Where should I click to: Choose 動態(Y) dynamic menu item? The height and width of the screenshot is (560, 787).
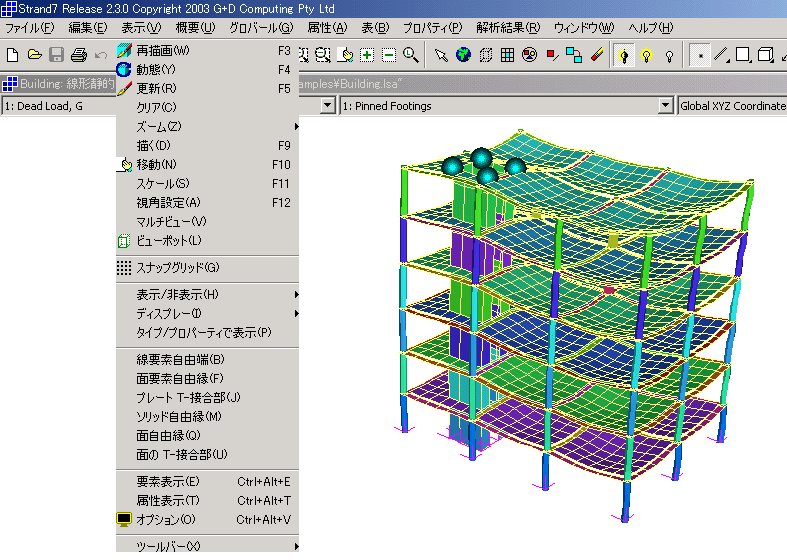207,69
